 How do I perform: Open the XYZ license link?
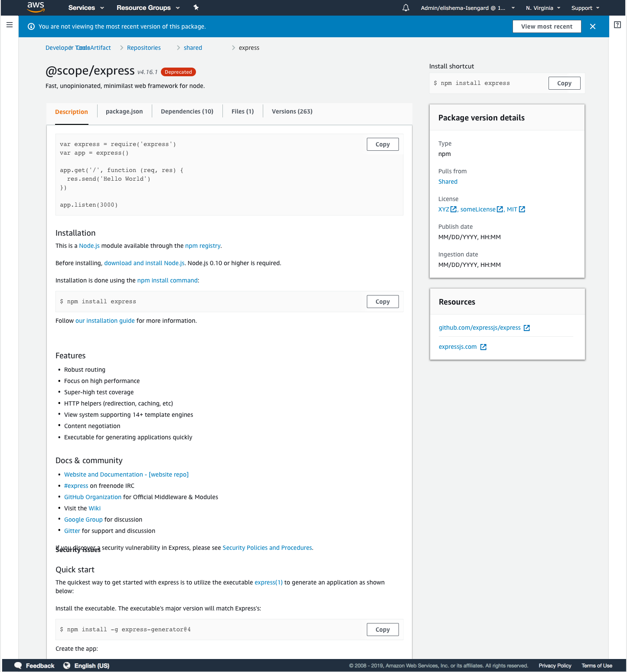pyautogui.click(x=447, y=209)
